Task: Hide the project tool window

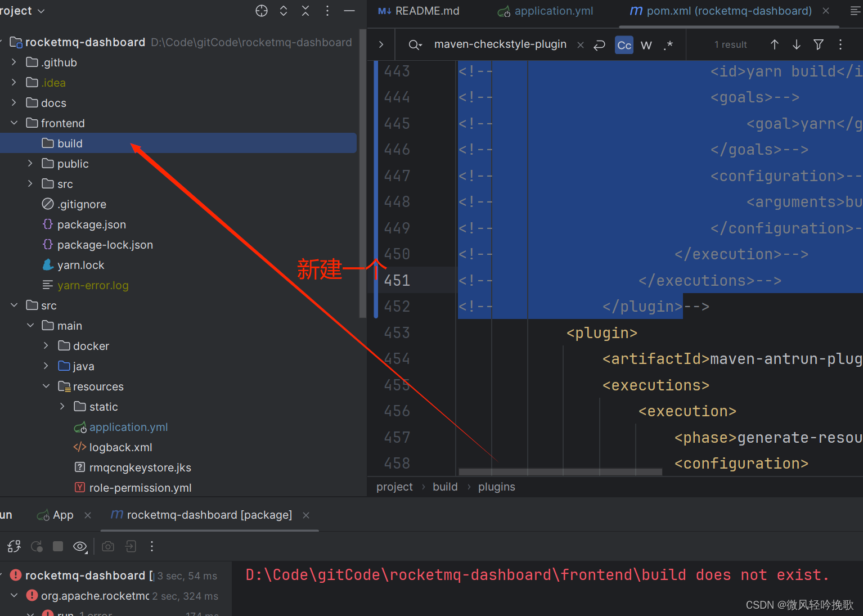Action: pos(349,11)
